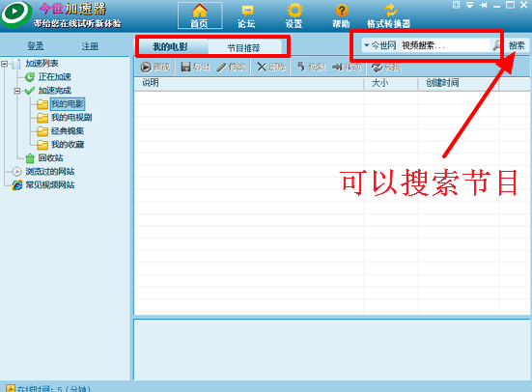Open 浏览过的网站 browsing history

point(50,172)
